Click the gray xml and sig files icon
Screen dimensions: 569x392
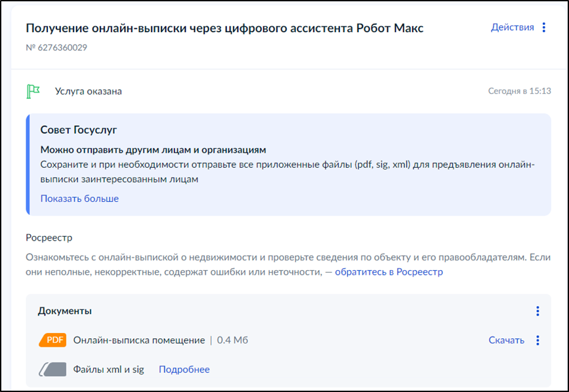tap(53, 370)
